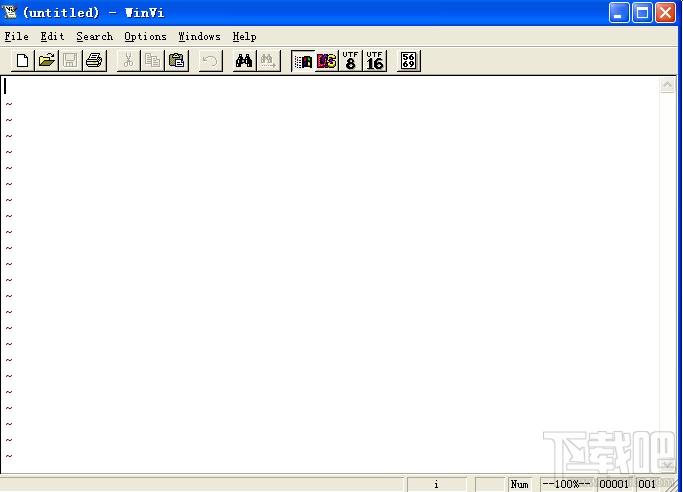This screenshot has height=492, width=683.
Task: Open the Search menu
Action: click(95, 37)
